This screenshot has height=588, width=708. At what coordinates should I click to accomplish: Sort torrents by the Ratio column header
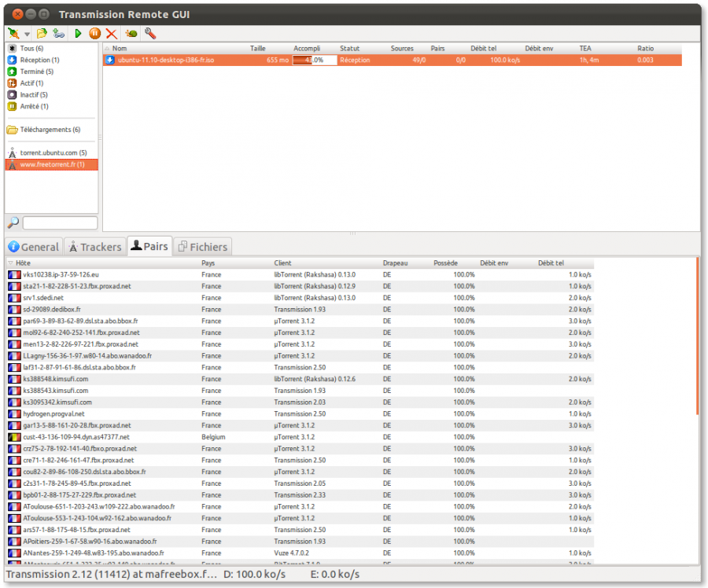pos(645,48)
